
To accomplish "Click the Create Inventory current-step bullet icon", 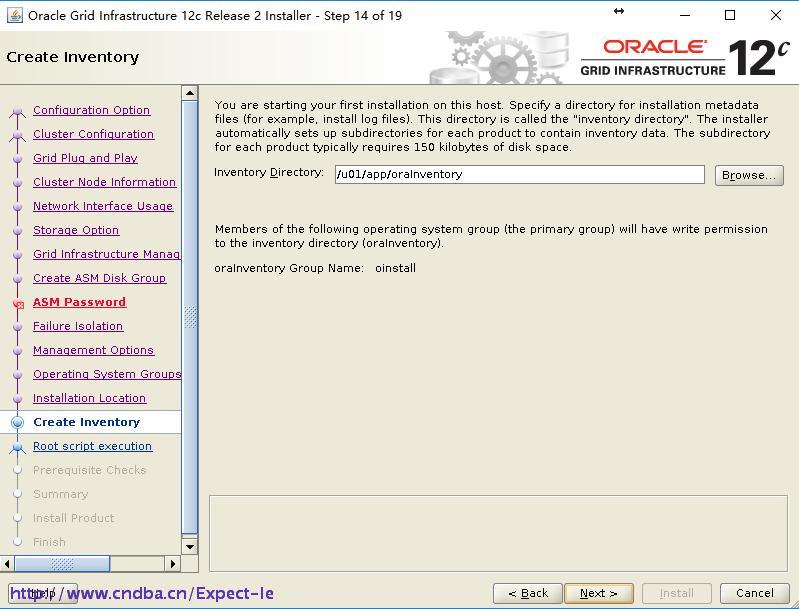I will tap(17, 422).
